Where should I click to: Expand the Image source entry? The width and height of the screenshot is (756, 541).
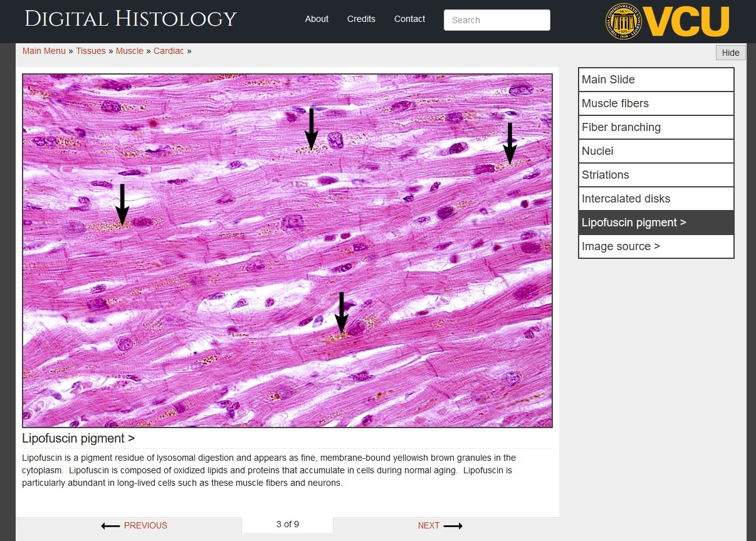[656, 246]
